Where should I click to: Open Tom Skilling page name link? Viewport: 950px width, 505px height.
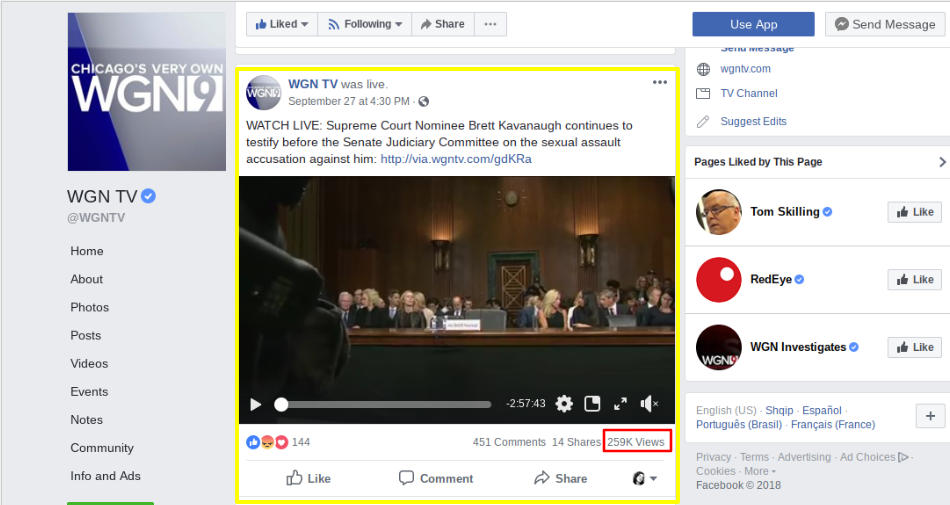pos(785,212)
